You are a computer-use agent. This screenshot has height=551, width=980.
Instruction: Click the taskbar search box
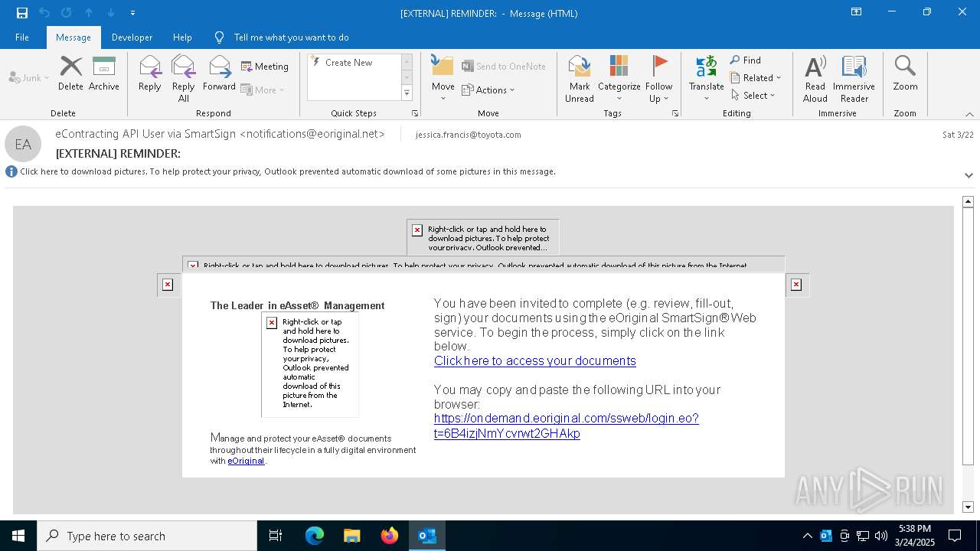click(147, 536)
